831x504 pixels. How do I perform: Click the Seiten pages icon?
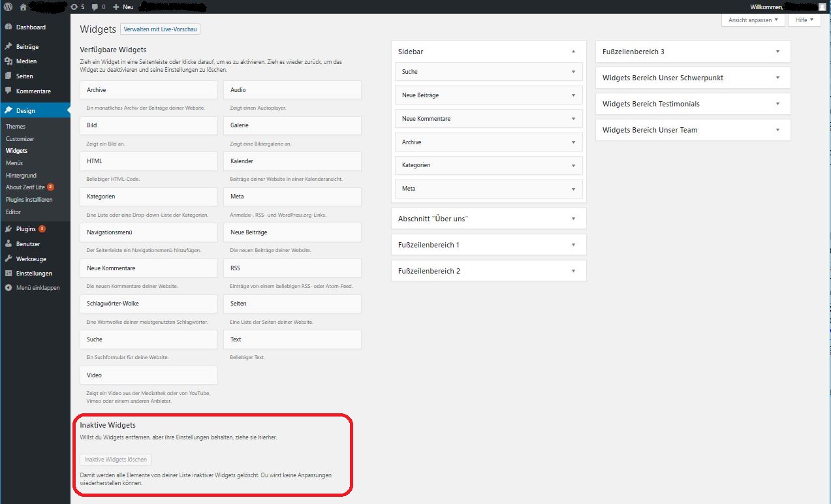click(x=8, y=76)
